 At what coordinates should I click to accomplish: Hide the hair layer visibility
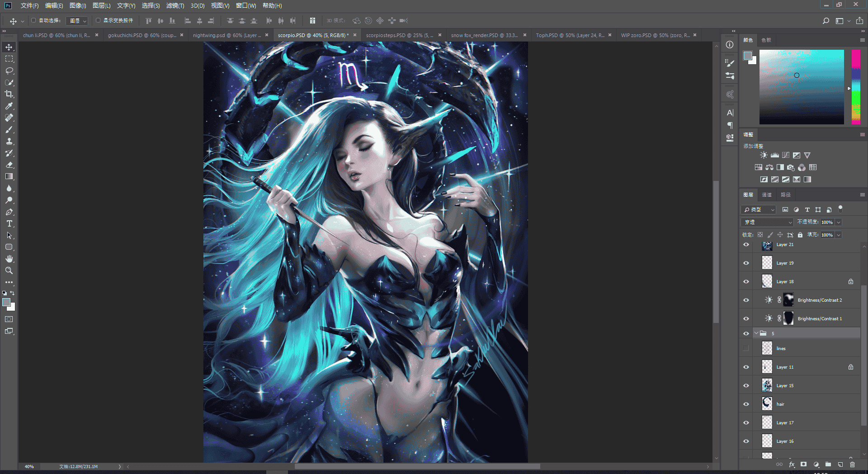[746, 404]
